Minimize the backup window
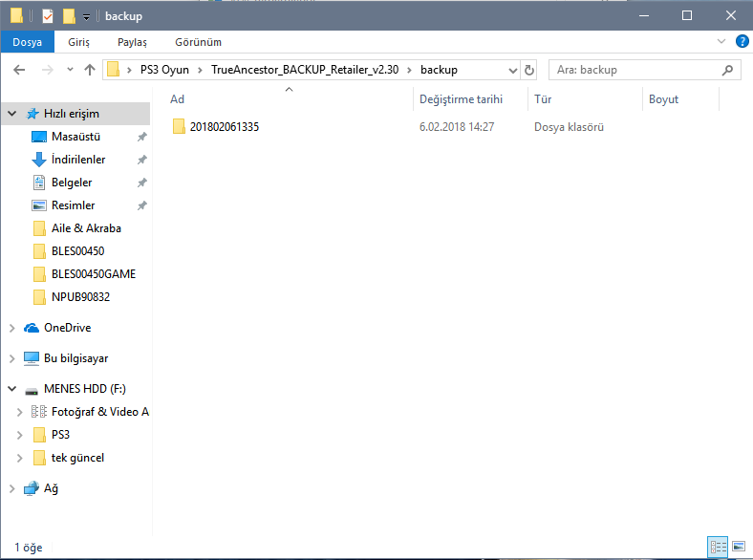The image size is (753, 560). (x=644, y=16)
